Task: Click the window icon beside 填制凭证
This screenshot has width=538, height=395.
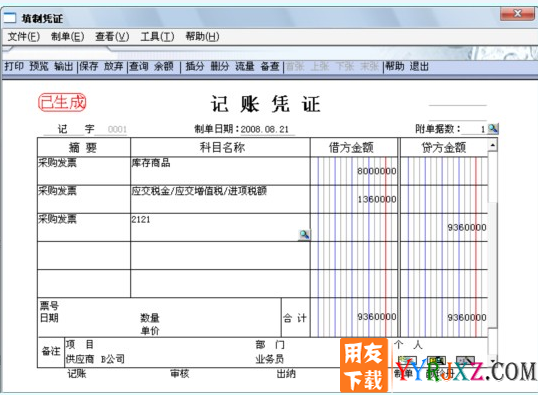Action: (x=10, y=18)
